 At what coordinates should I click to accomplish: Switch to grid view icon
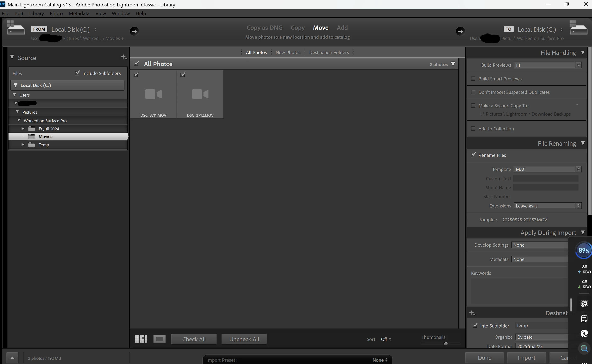click(x=141, y=339)
